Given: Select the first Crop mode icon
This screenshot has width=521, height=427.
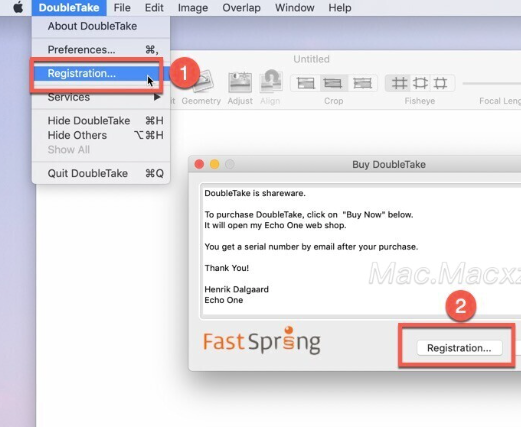Looking at the screenshot, I should (306, 83).
